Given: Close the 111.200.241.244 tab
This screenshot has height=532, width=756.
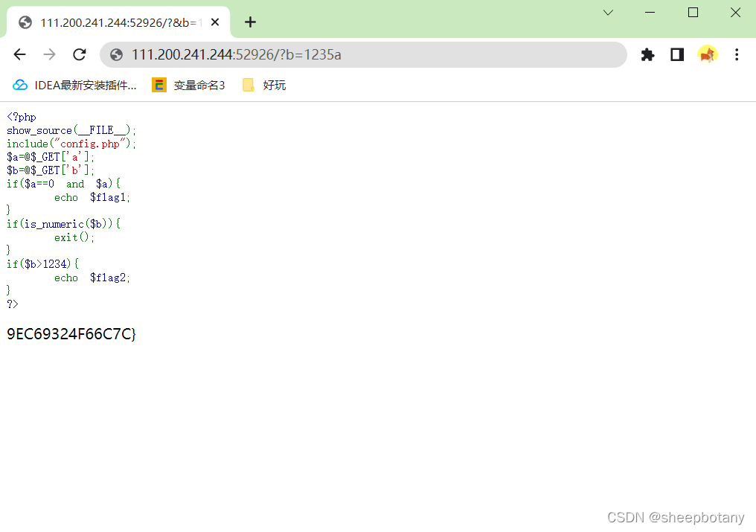Looking at the screenshot, I should (215, 22).
